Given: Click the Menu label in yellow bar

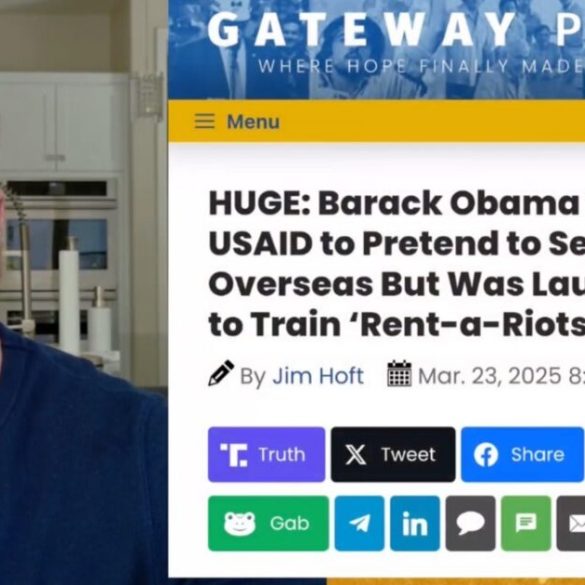Looking at the screenshot, I should [253, 122].
